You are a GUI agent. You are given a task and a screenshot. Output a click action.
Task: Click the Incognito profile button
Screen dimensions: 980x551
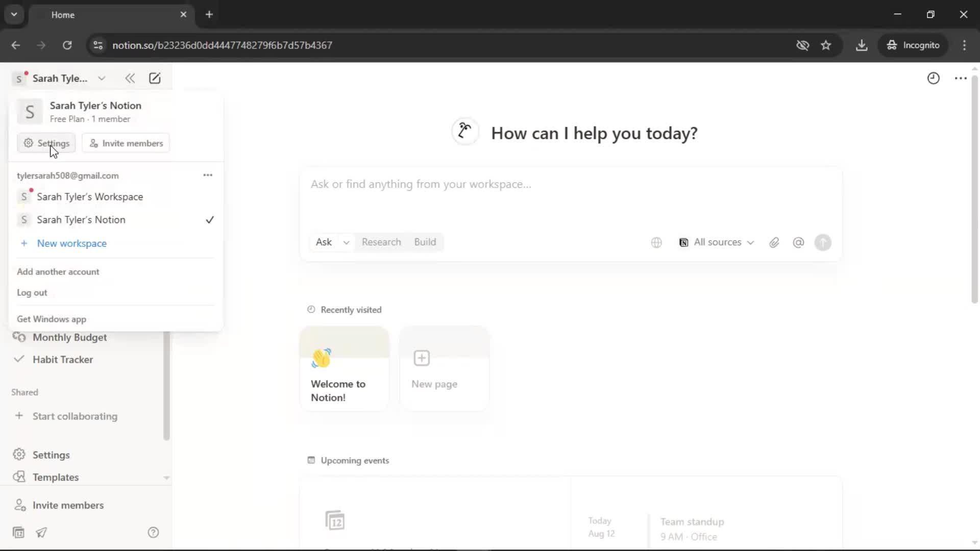[x=913, y=45]
